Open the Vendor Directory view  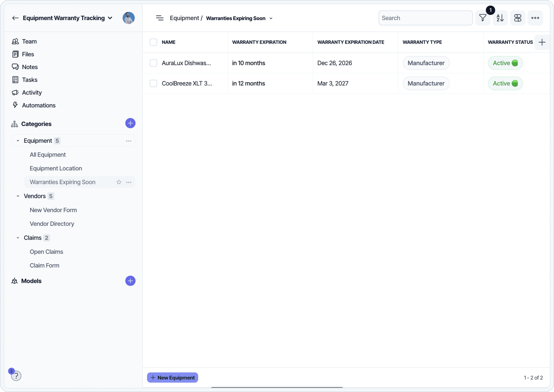[52, 224]
